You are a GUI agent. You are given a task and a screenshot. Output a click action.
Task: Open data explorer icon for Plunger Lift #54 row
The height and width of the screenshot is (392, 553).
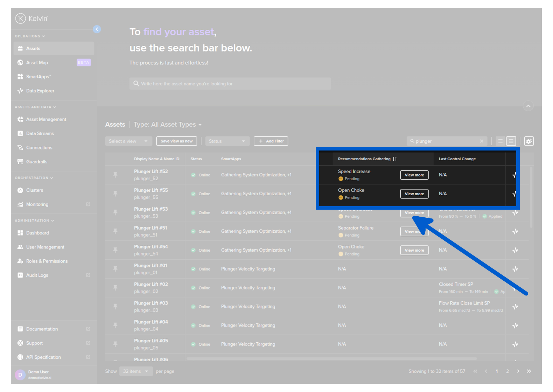tap(515, 250)
